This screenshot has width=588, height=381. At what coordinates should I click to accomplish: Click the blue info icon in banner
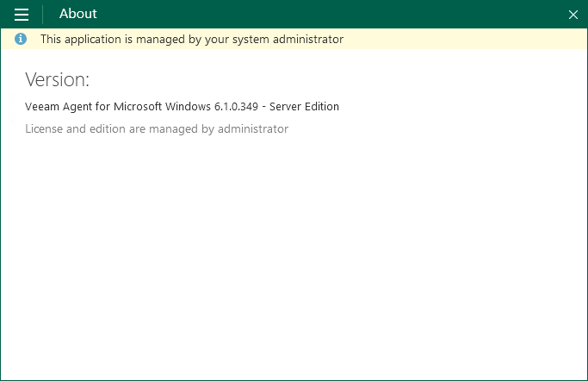coord(21,39)
